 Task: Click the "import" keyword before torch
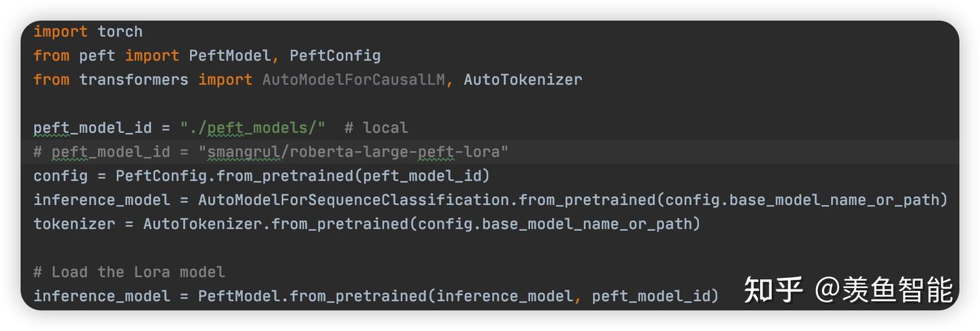[x=61, y=32]
